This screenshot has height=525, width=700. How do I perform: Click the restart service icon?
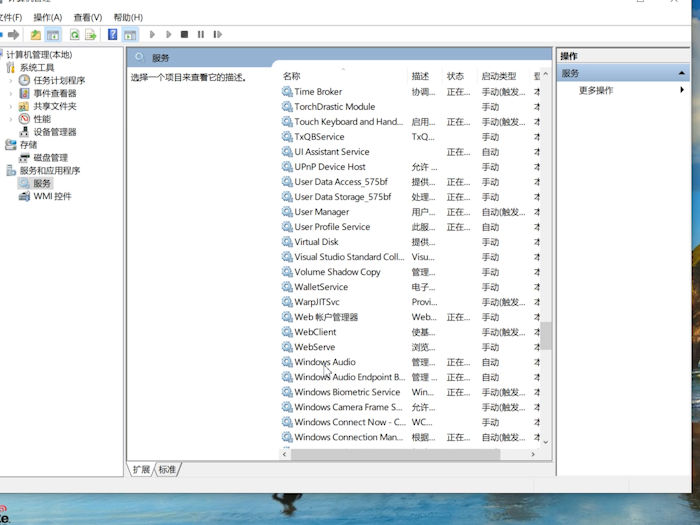coord(217,34)
